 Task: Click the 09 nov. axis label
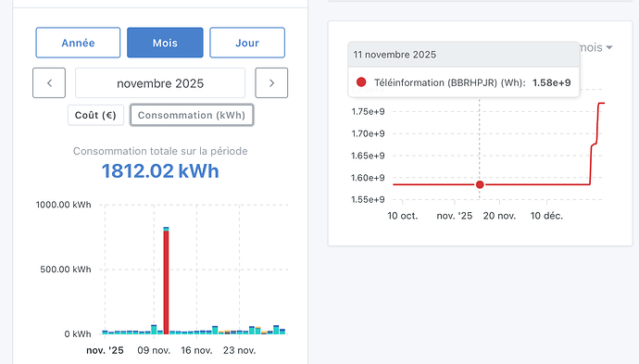[154, 350]
